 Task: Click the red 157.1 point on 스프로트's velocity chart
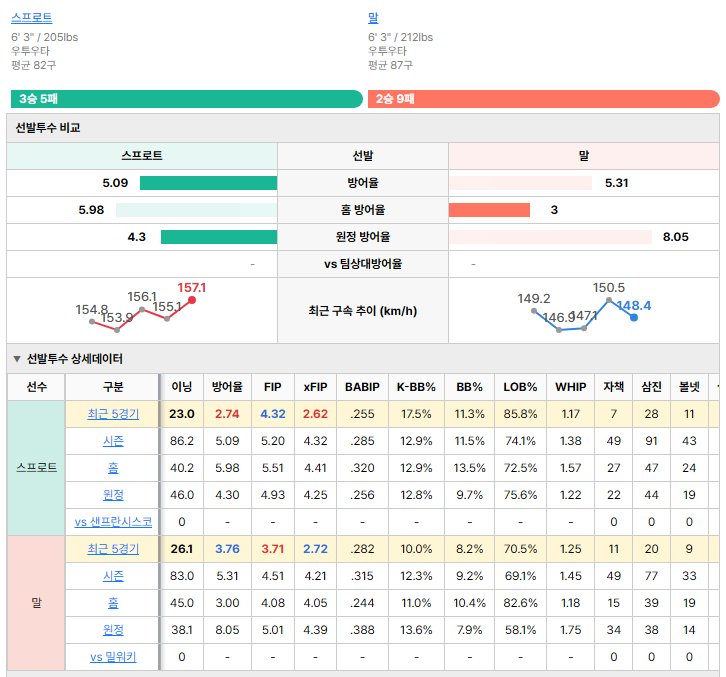(192, 300)
